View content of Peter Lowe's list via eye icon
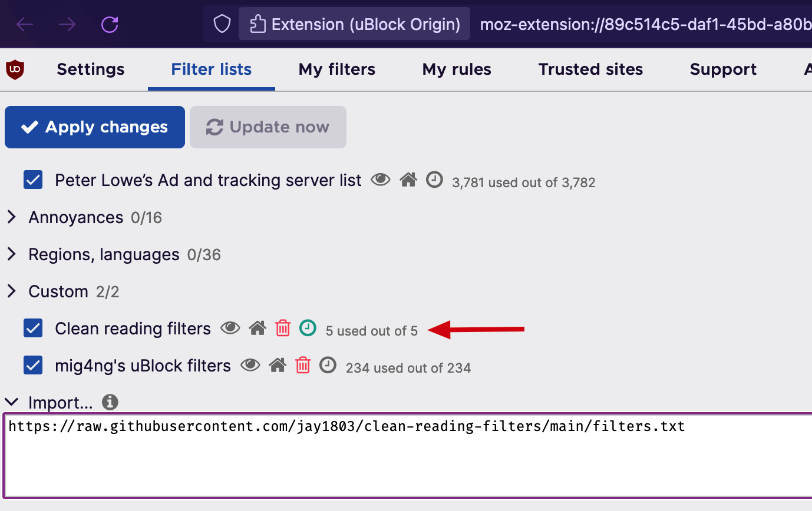 tap(381, 180)
